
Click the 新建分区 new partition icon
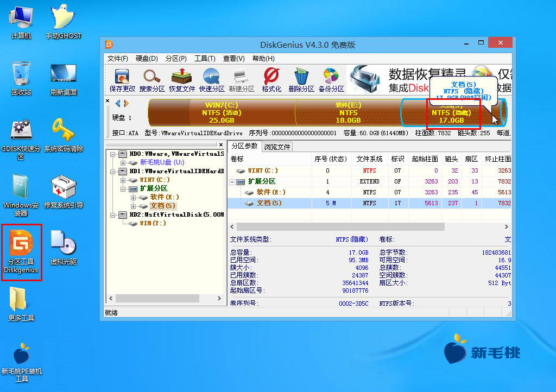point(242,80)
